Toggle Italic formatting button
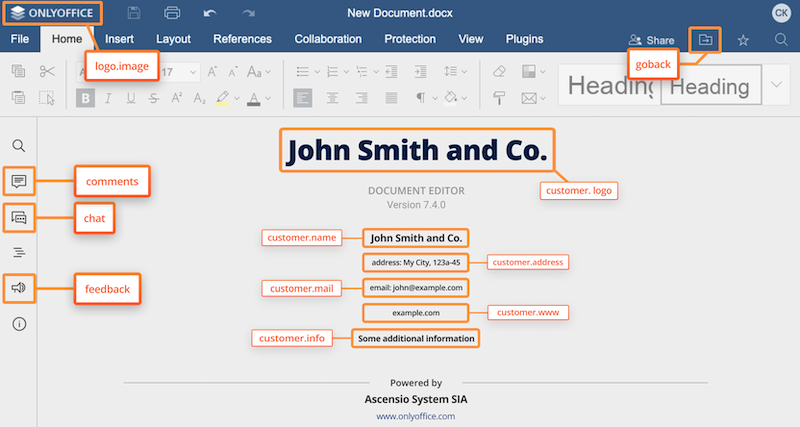The width and height of the screenshot is (800, 427). click(x=108, y=98)
